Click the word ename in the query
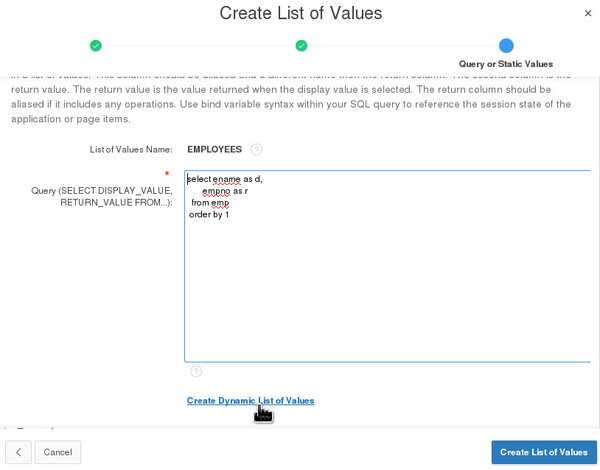This screenshot has width=600, height=470. coord(226,179)
